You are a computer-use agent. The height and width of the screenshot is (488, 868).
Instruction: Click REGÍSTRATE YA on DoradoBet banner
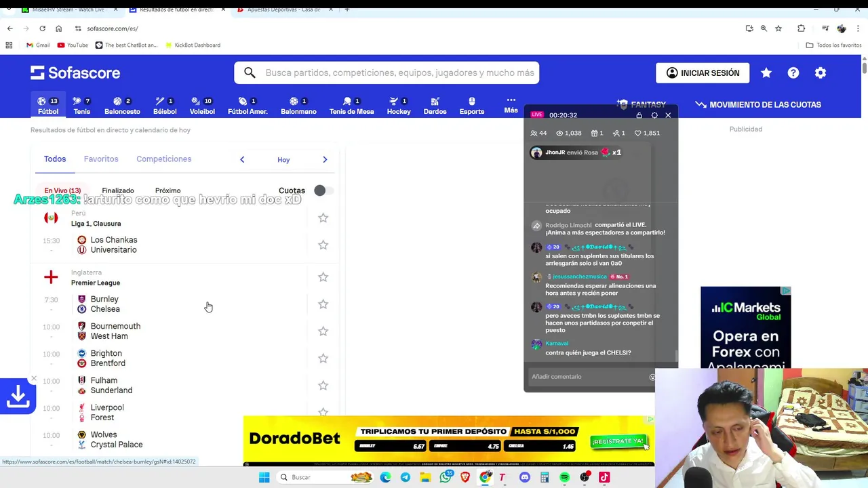point(618,441)
